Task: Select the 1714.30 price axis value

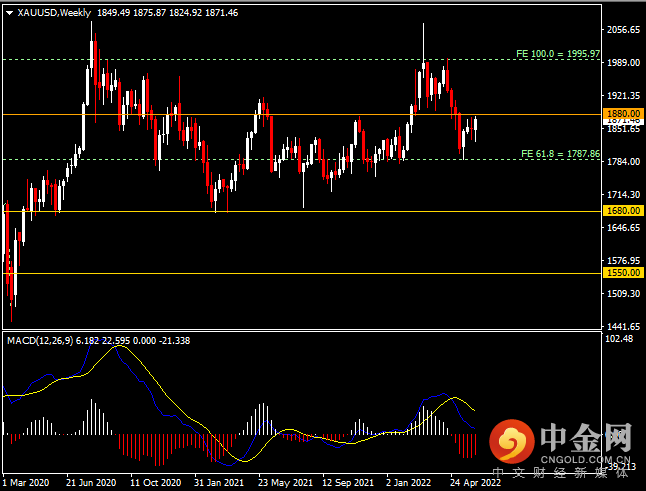Action: click(623, 194)
